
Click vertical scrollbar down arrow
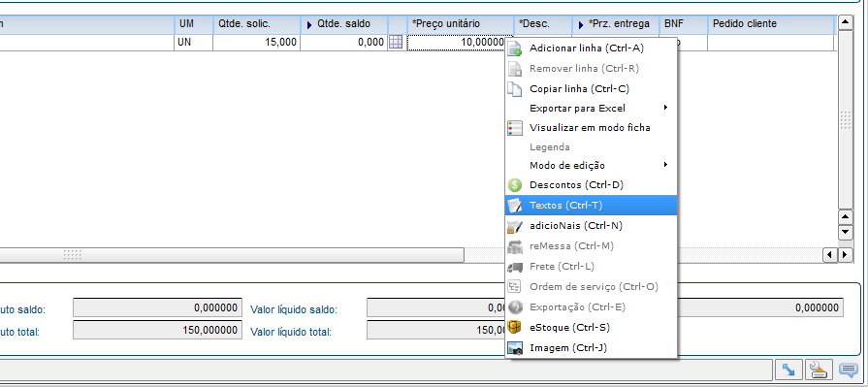tap(846, 232)
